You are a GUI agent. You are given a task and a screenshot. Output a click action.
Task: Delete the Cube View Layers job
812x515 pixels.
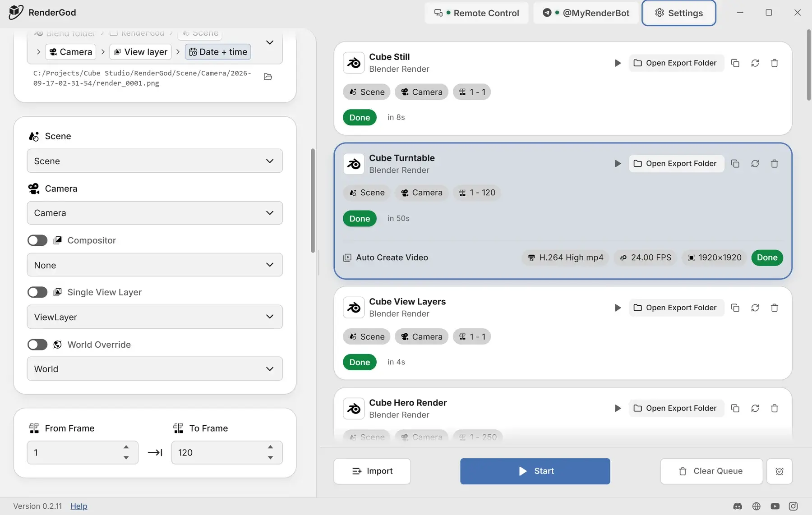click(775, 308)
